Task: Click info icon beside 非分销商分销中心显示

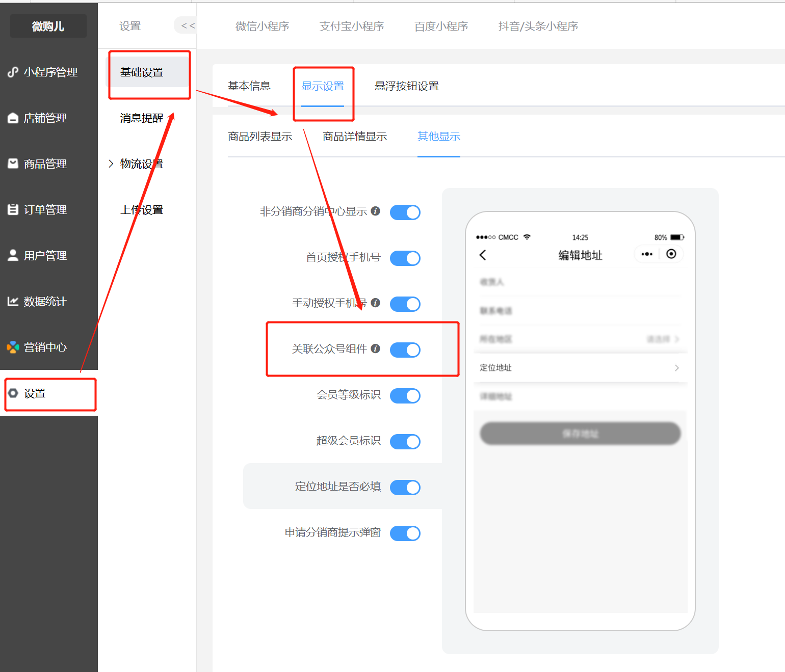Action: click(x=376, y=211)
